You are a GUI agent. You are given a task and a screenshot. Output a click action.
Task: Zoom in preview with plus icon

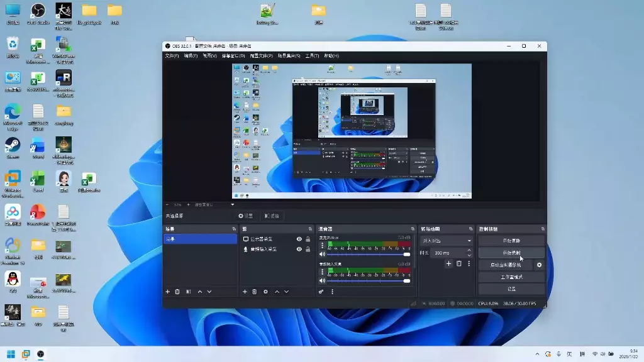(x=189, y=204)
